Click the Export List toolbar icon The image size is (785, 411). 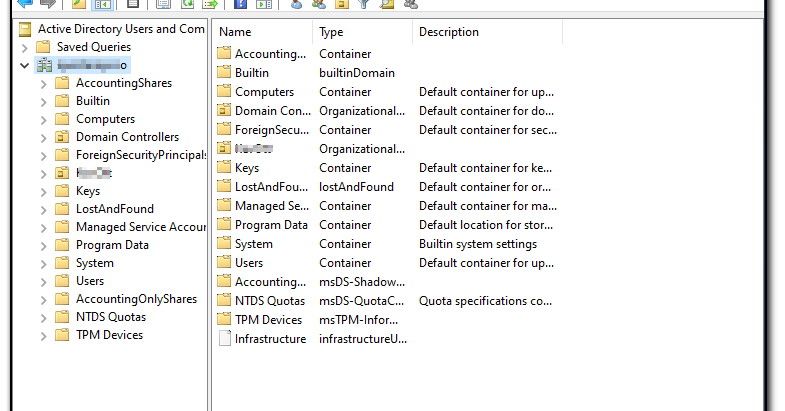point(210,4)
